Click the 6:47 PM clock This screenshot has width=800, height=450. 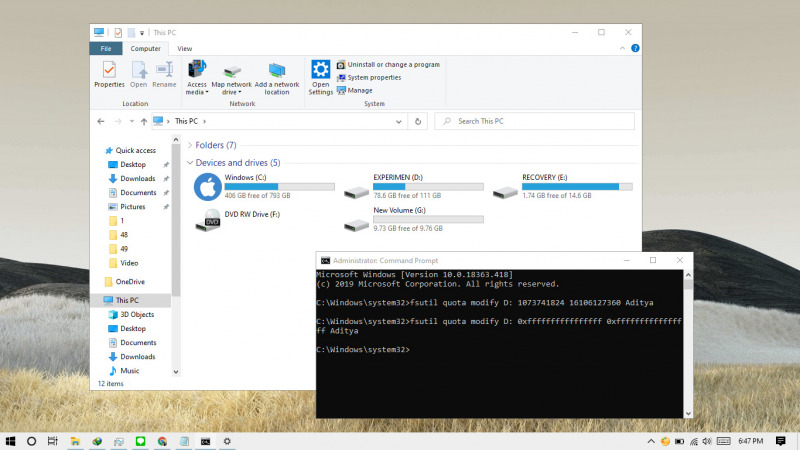point(751,441)
